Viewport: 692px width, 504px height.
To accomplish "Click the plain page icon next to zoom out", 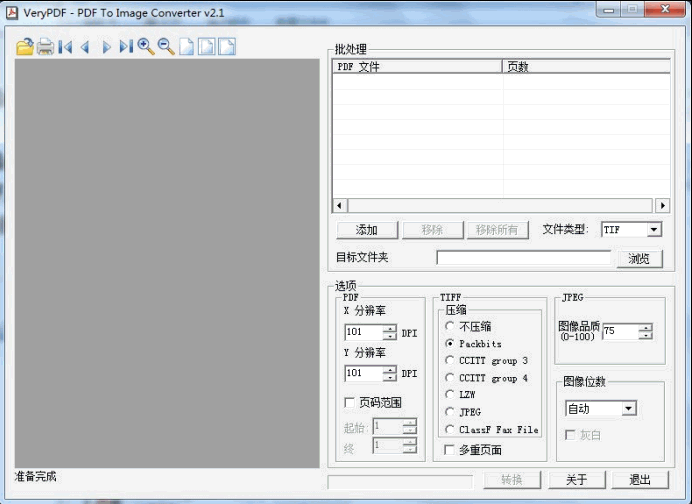I will (x=186, y=46).
